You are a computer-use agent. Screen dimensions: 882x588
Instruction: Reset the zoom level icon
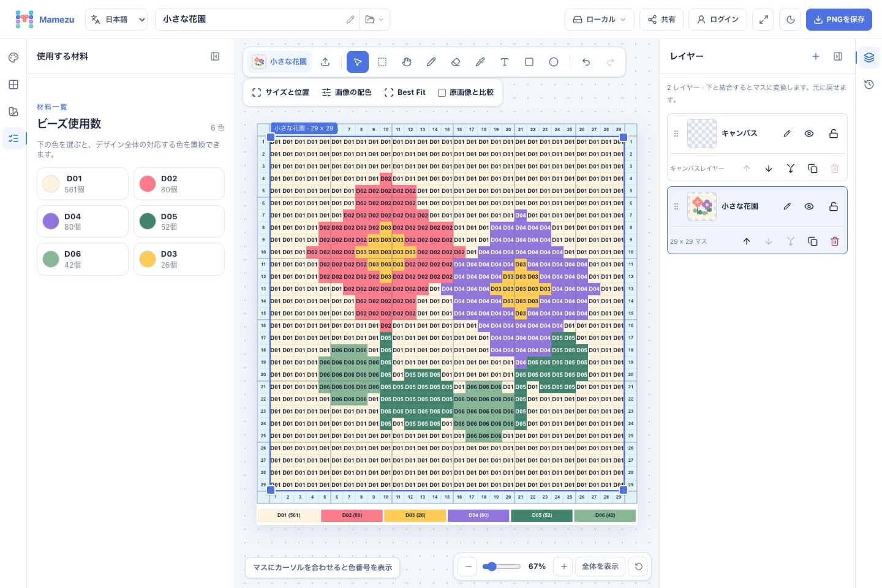point(639,567)
